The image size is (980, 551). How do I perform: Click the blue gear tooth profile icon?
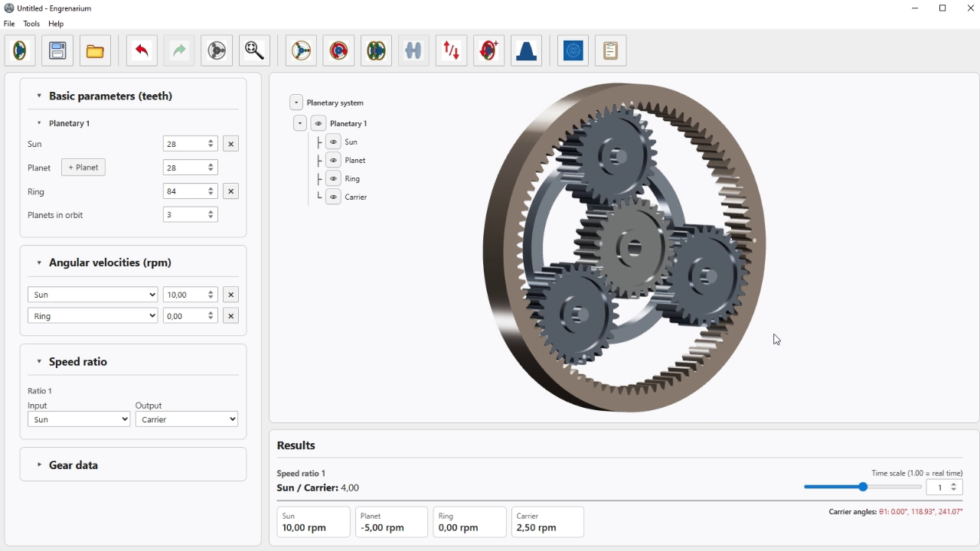click(x=526, y=51)
